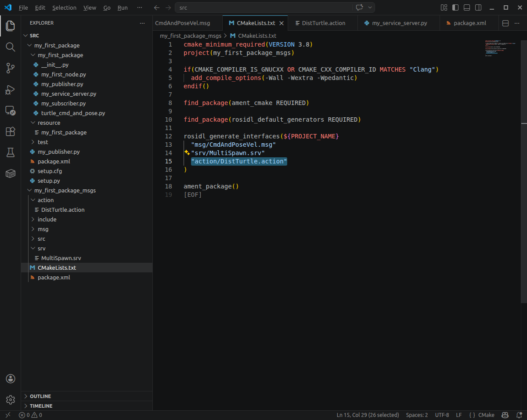Toggle Primary Side Bar visibility
Image resolution: width=527 pixels, height=420 pixels.
click(x=455, y=7)
